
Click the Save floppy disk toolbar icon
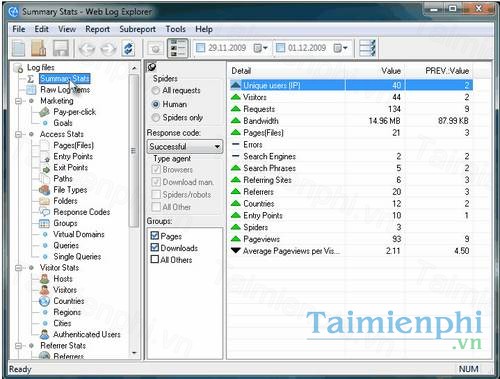(61, 49)
